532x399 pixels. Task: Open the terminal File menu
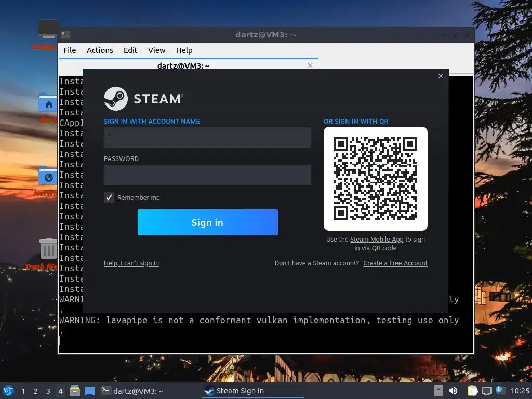coord(70,50)
